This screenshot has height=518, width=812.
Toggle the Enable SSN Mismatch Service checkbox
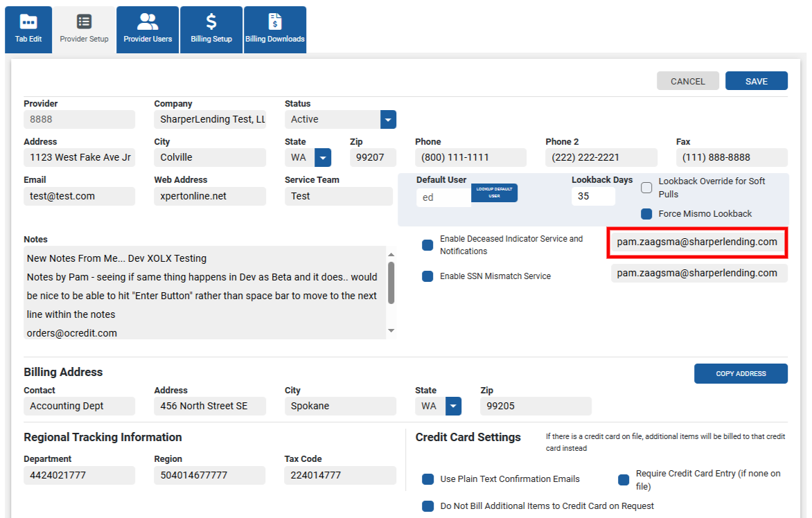[427, 276]
